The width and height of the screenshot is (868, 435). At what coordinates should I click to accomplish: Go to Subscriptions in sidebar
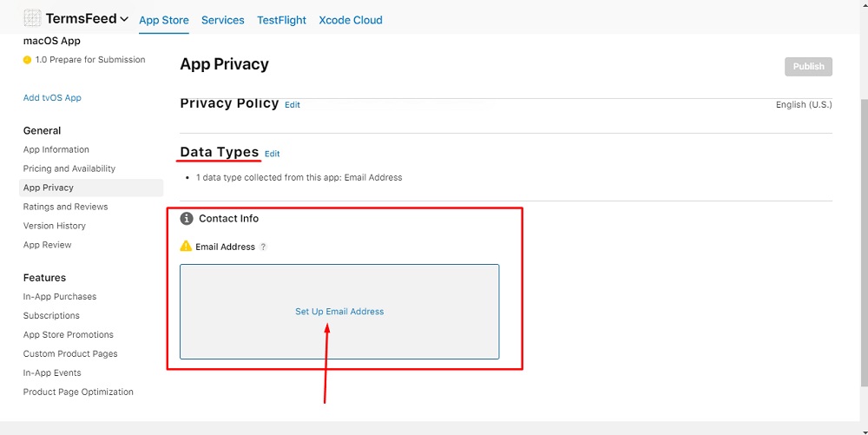coord(51,315)
